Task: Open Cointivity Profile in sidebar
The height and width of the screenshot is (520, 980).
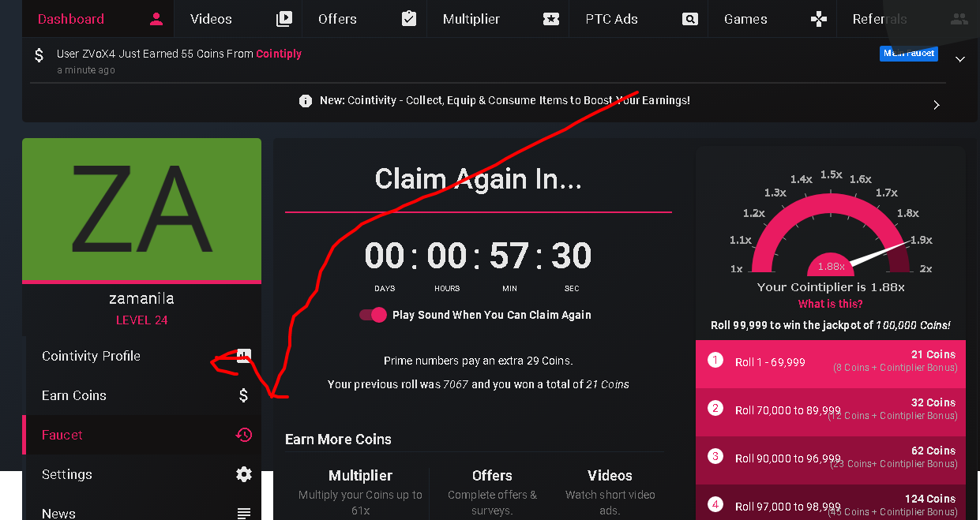Action: pyautogui.click(x=143, y=356)
